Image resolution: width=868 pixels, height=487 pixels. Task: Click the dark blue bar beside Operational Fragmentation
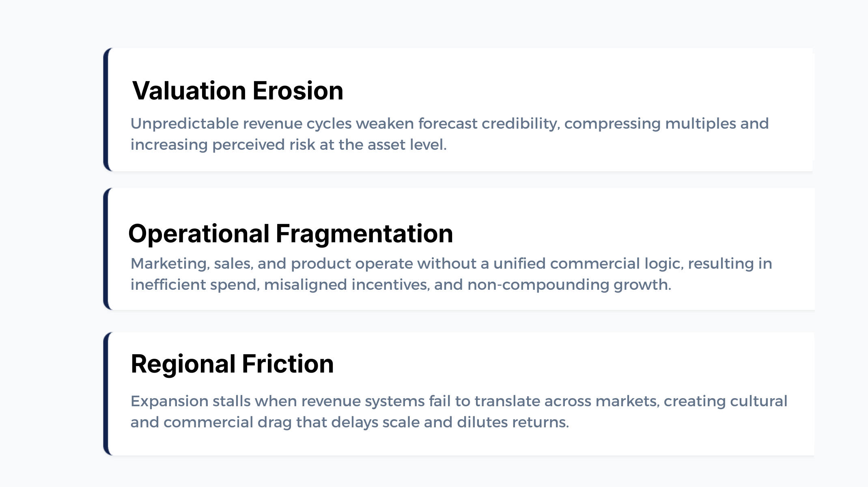pyautogui.click(x=106, y=249)
